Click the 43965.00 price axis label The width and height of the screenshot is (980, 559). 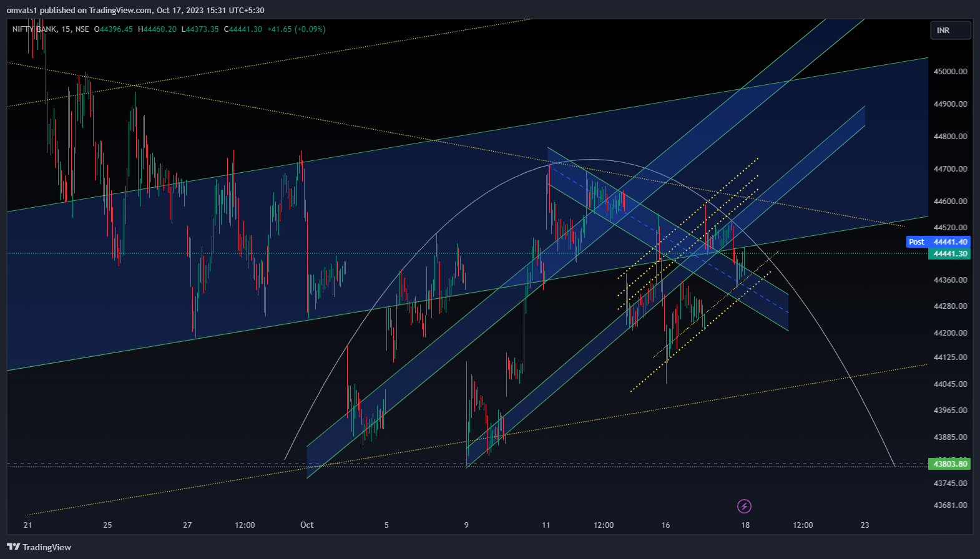point(950,411)
